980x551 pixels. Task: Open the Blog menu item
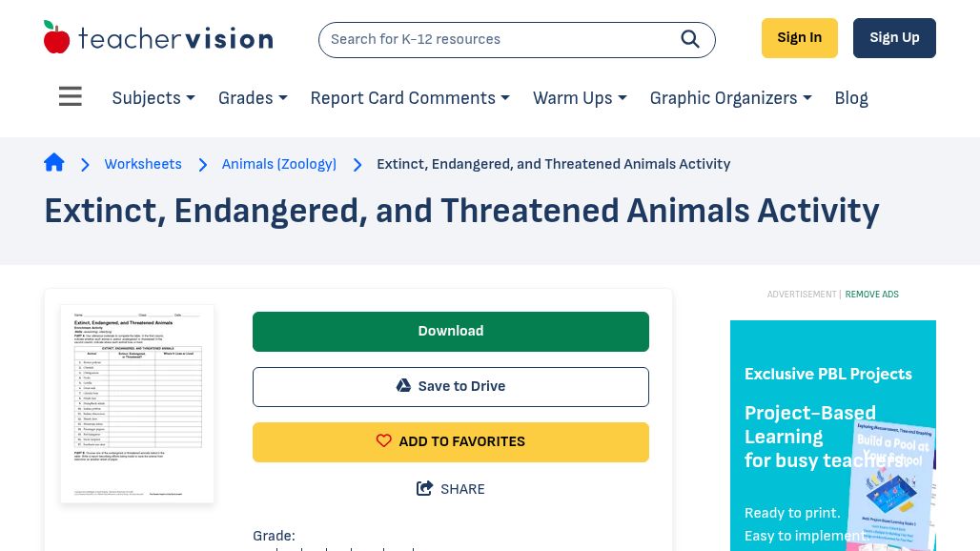[850, 98]
